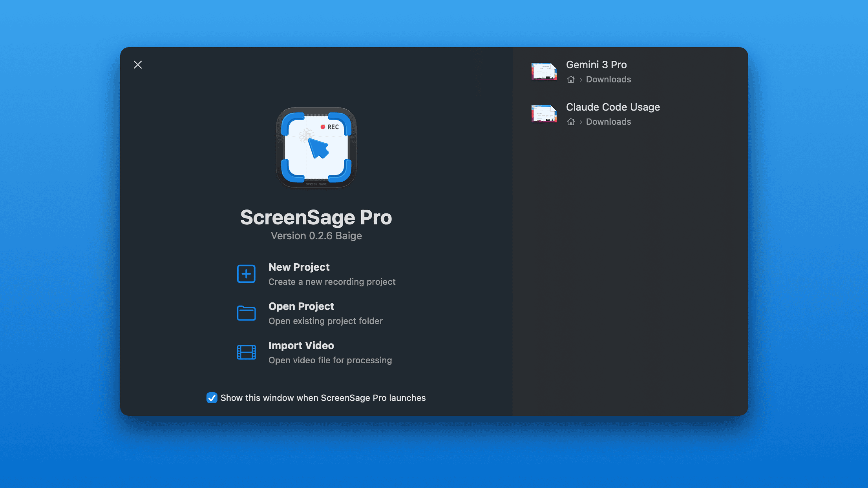Click the home icon under Gemini 3 Pro
This screenshot has width=868, height=488.
click(571, 80)
